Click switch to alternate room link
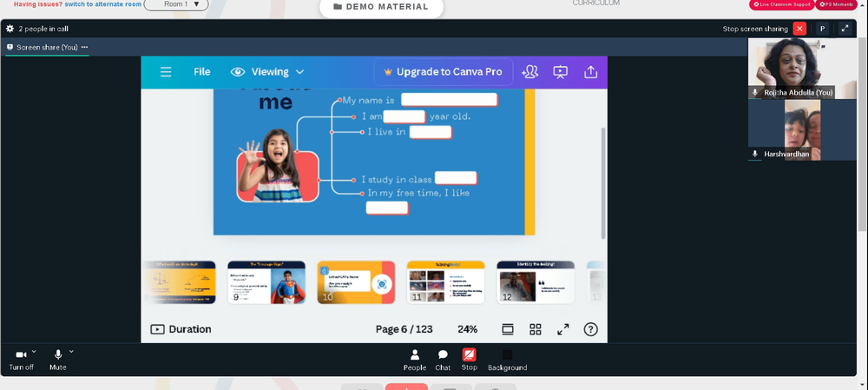 click(x=102, y=3)
